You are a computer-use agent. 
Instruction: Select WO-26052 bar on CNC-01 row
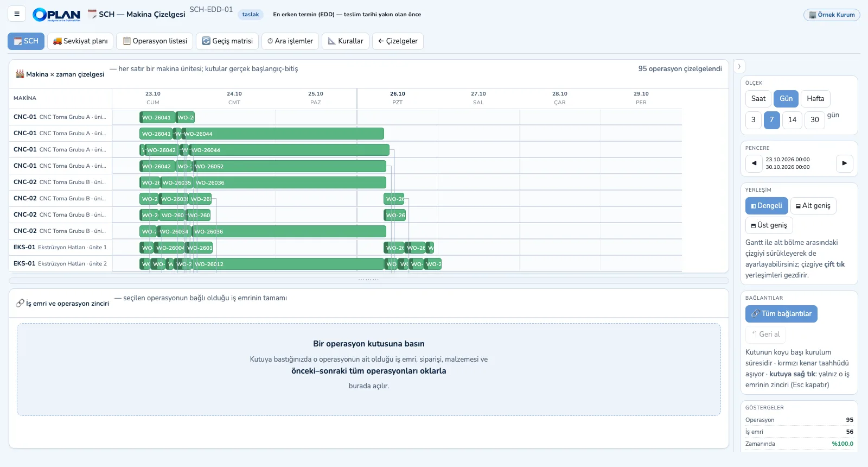tap(290, 166)
